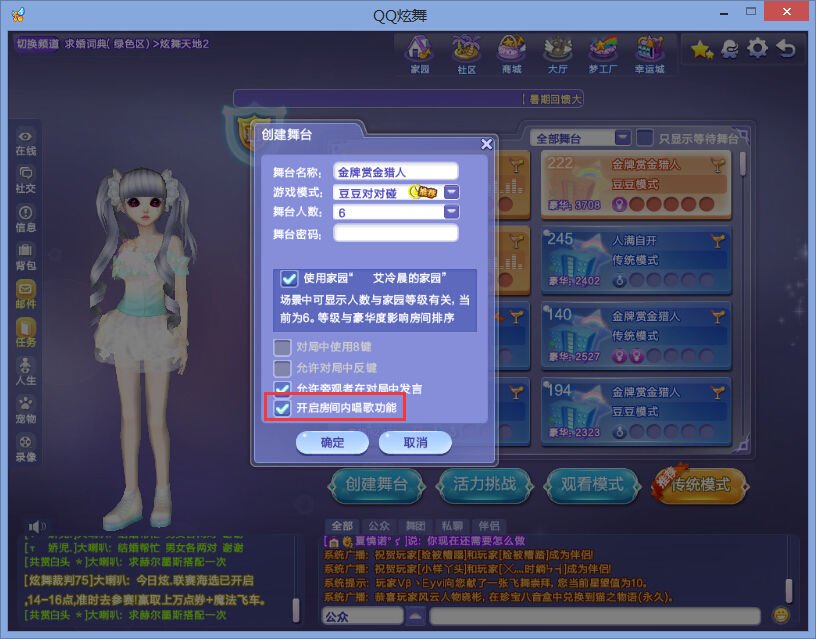
Task: Click the 暑期回馈大 scrolling announcement
Action: 555,99
